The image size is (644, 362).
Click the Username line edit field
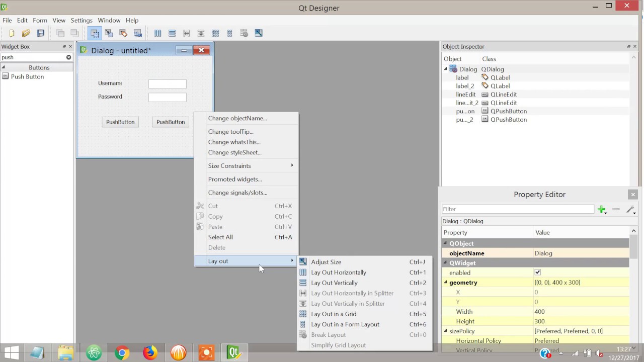pyautogui.click(x=168, y=84)
